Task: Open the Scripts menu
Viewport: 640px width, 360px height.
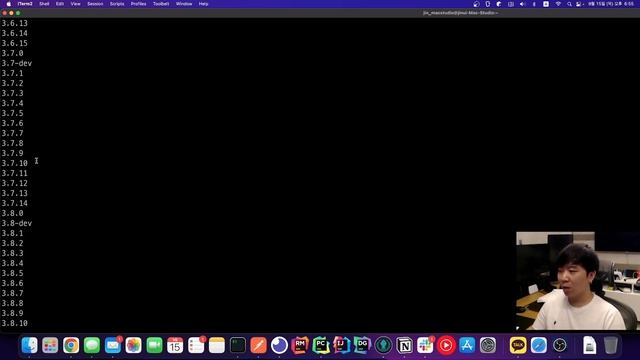Action: click(x=117, y=4)
